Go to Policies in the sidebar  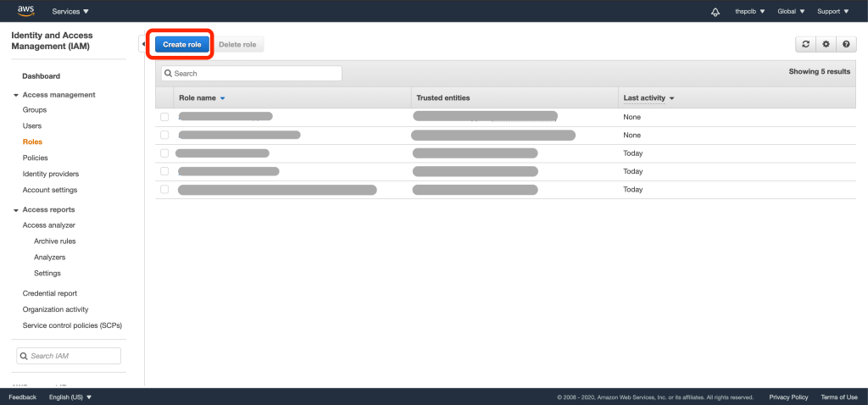pos(35,158)
